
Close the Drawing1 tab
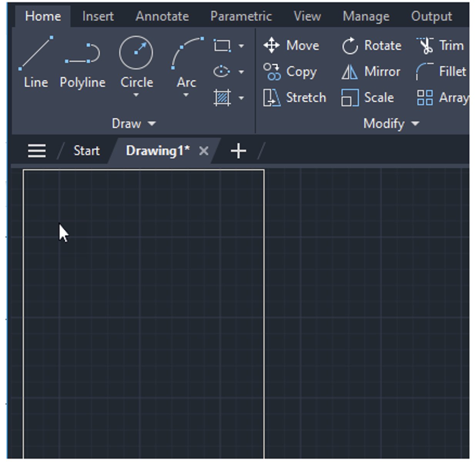coord(204,151)
